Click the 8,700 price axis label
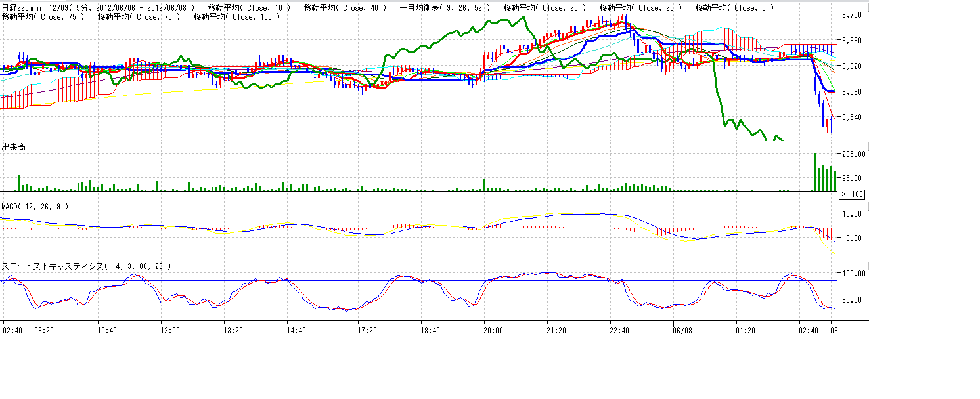 pyautogui.click(x=853, y=14)
